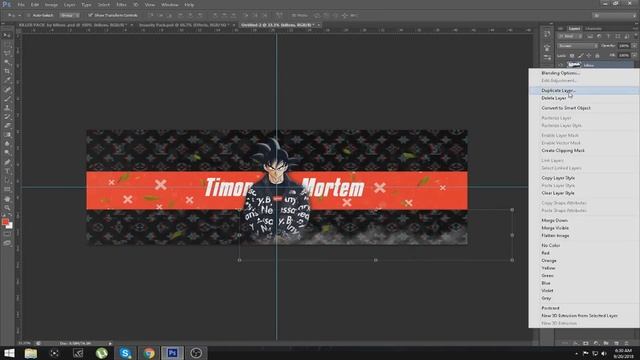Toggle type layer filter in Layers panel
This screenshot has height=360, width=640.
coord(609,36)
